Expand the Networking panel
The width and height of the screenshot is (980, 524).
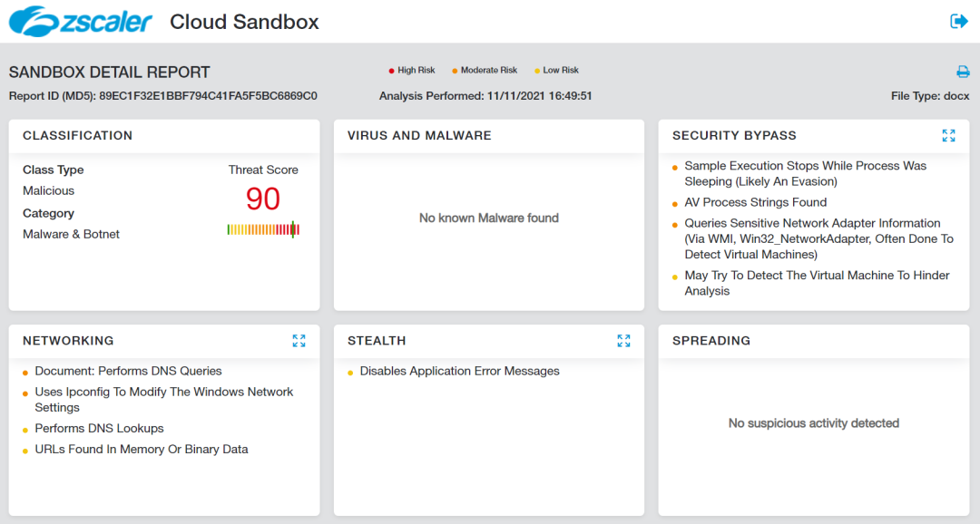tap(299, 341)
